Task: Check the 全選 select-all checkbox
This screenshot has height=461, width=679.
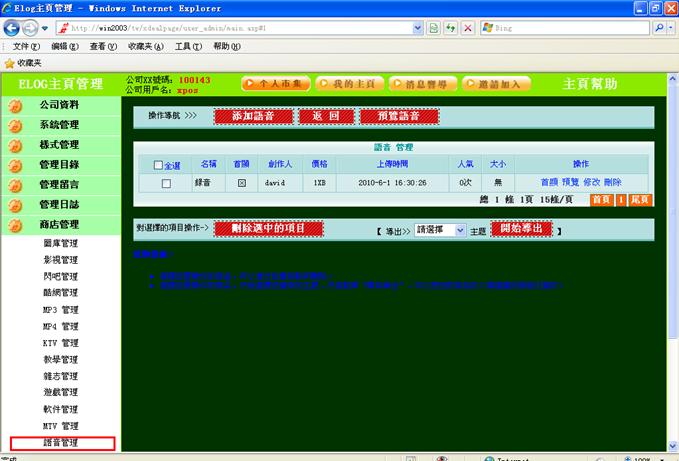Action: 158,165
